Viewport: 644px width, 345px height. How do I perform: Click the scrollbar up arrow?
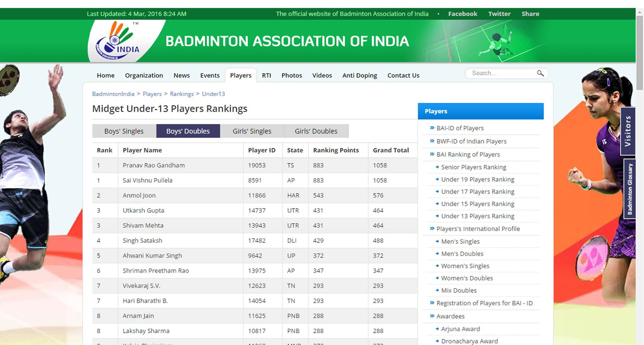[640, 12]
